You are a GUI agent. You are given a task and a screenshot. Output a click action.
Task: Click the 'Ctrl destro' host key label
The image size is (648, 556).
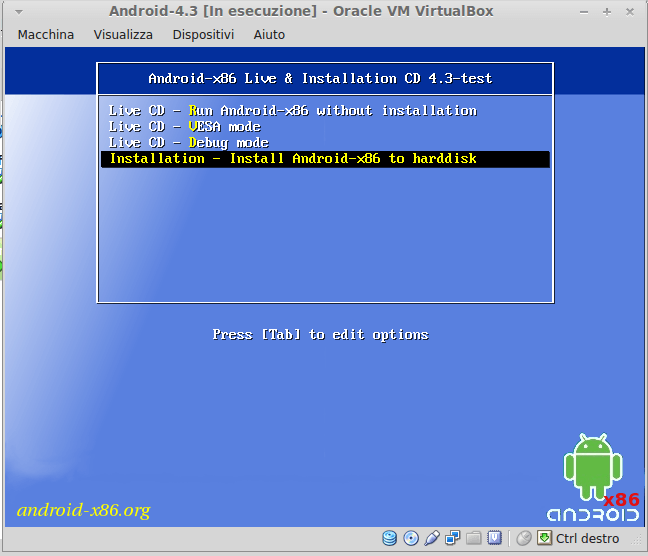point(587,539)
